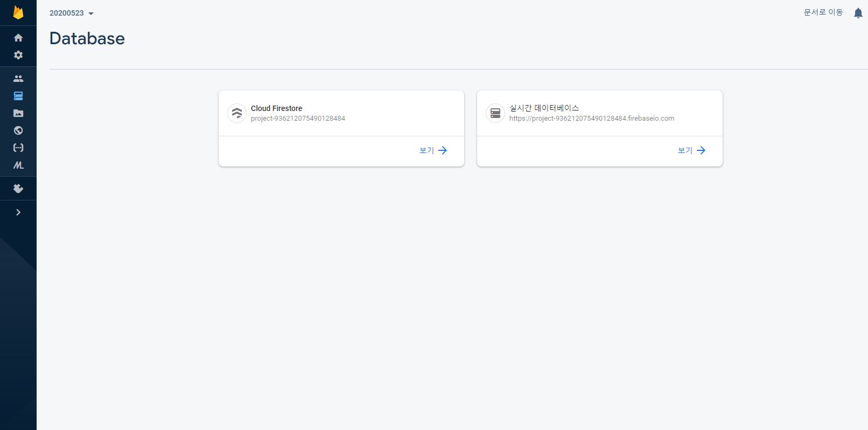The height and width of the screenshot is (430, 868).
Task: Click project-936212075490128484 Firestore ID text
Action: coord(298,119)
